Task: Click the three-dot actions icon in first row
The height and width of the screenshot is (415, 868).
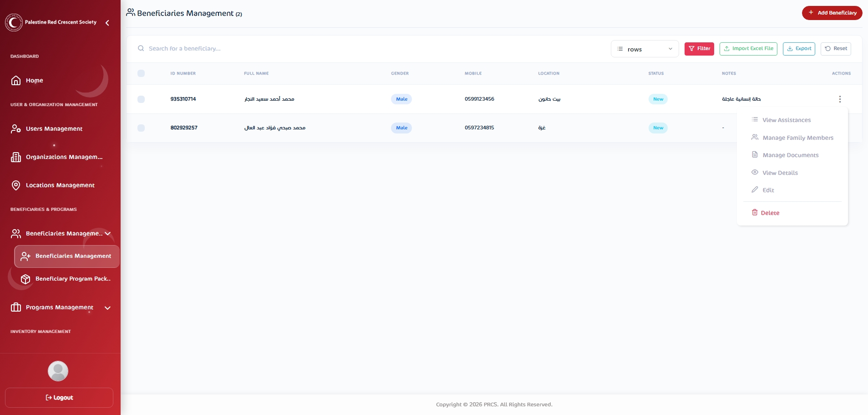Action: pos(839,99)
